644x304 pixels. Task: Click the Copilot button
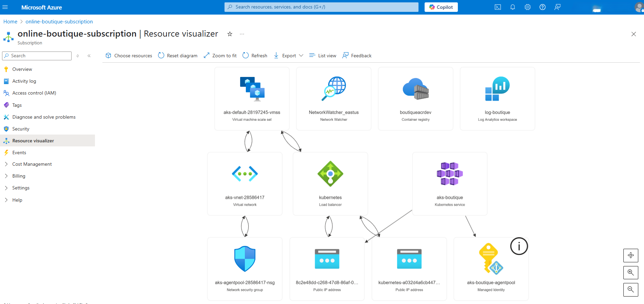[x=441, y=7]
